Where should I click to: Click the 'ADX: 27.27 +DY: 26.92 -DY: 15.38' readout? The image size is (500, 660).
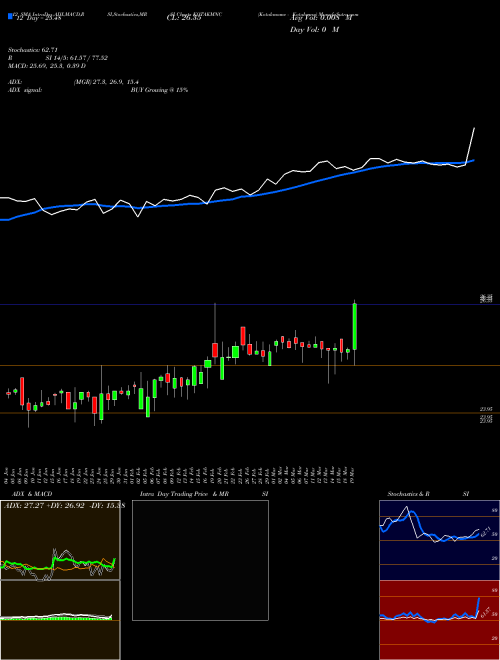tap(64, 505)
